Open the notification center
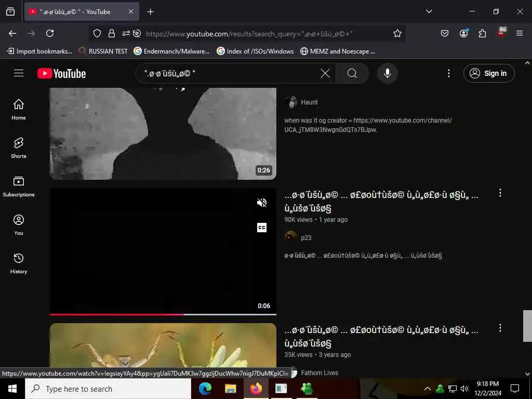Image resolution: width=532 pixels, height=399 pixels. [x=515, y=389]
